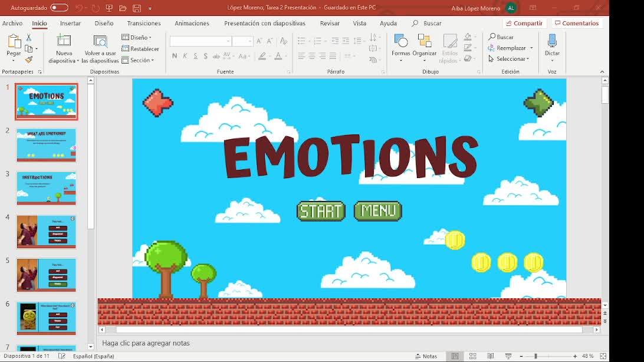Click the Notas button in status bar

pos(426,356)
